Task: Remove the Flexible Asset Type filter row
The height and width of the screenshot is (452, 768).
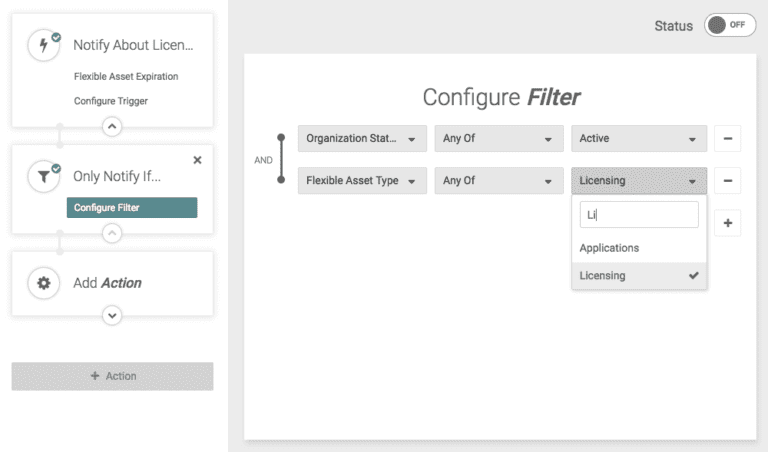Action: tap(727, 181)
